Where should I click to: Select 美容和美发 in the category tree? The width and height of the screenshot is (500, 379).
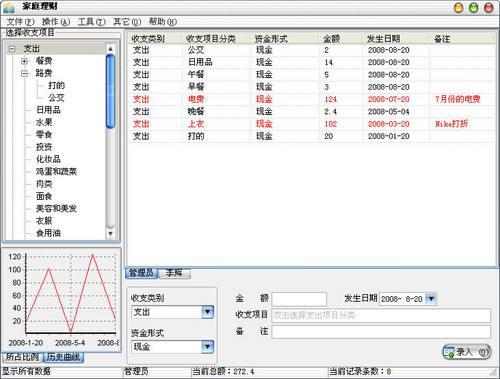coord(56,209)
